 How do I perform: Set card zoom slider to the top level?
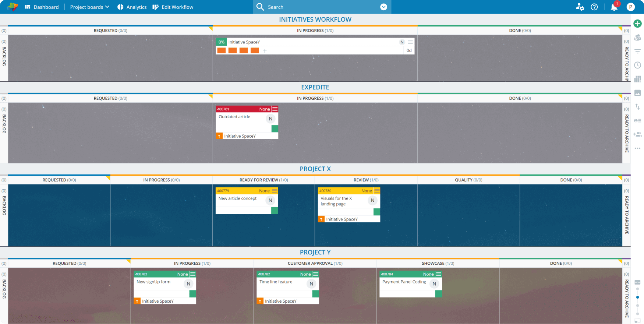pyautogui.click(x=637, y=289)
